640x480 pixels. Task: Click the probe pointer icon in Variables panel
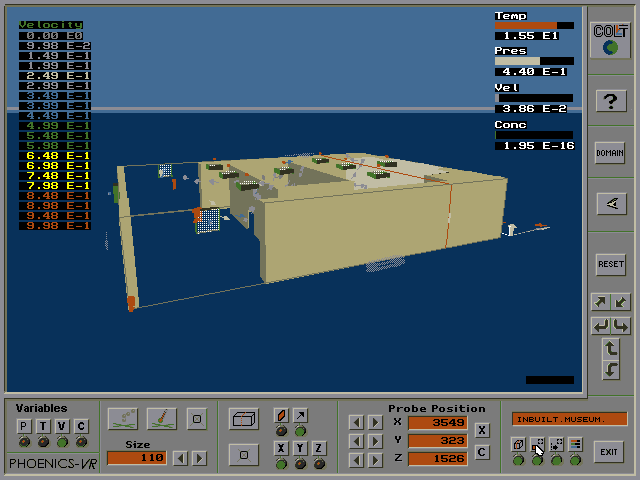pyautogui.click(x=160, y=418)
